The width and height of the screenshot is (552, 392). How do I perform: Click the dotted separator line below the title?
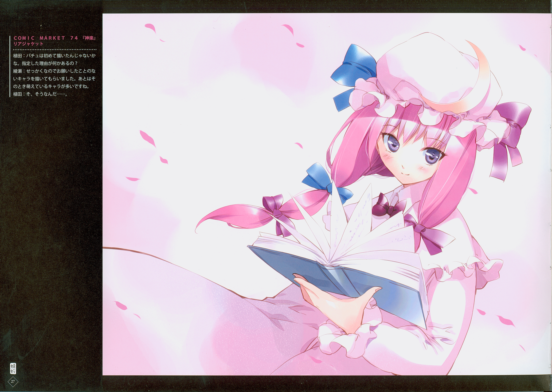55,50
